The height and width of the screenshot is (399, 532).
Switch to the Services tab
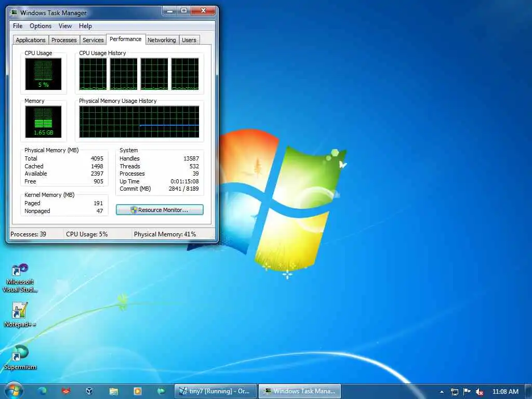coord(93,40)
